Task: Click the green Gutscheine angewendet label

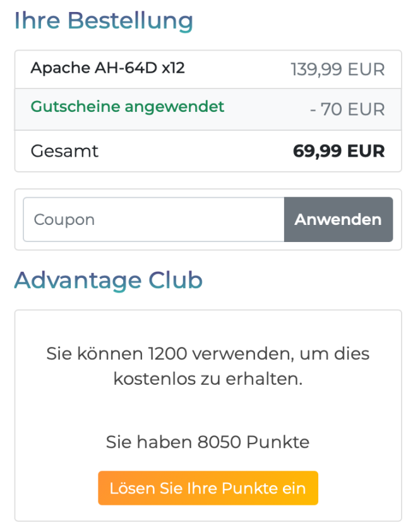Action: click(x=127, y=107)
